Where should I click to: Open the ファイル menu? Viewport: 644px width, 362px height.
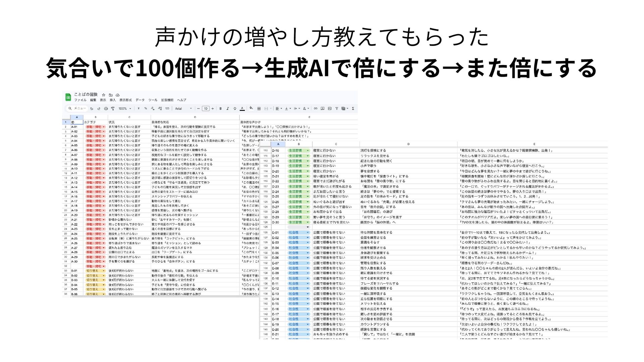pos(80,100)
